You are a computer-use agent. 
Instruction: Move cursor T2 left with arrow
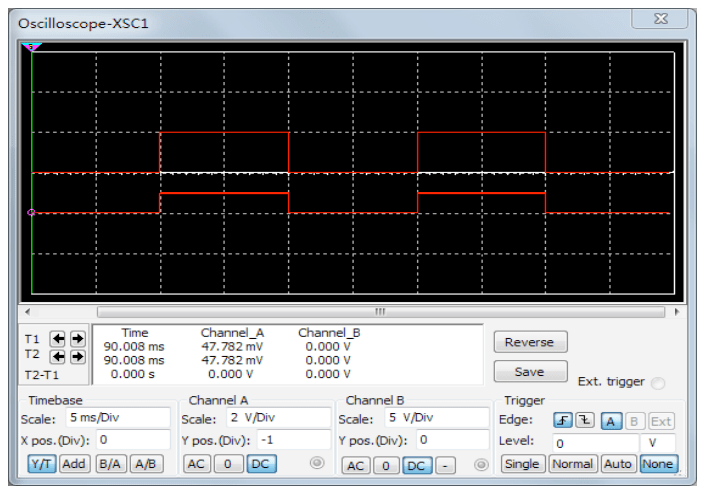pyautogui.click(x=58, y=357)
